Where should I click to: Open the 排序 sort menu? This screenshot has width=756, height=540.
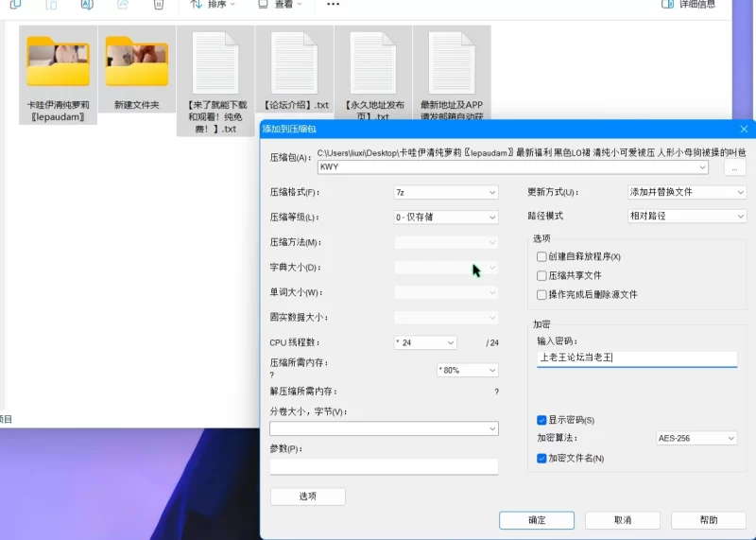pos(213,5)
